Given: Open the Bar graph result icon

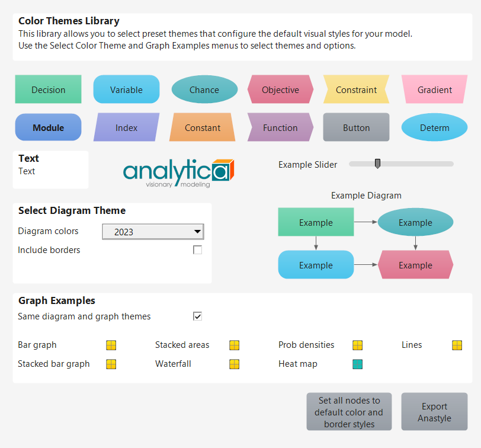Looking at the screenshot, I should 111,345.
